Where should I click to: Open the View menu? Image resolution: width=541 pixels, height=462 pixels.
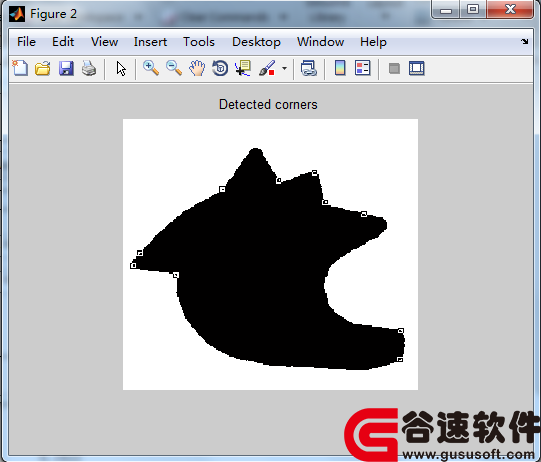click(104, 42)
